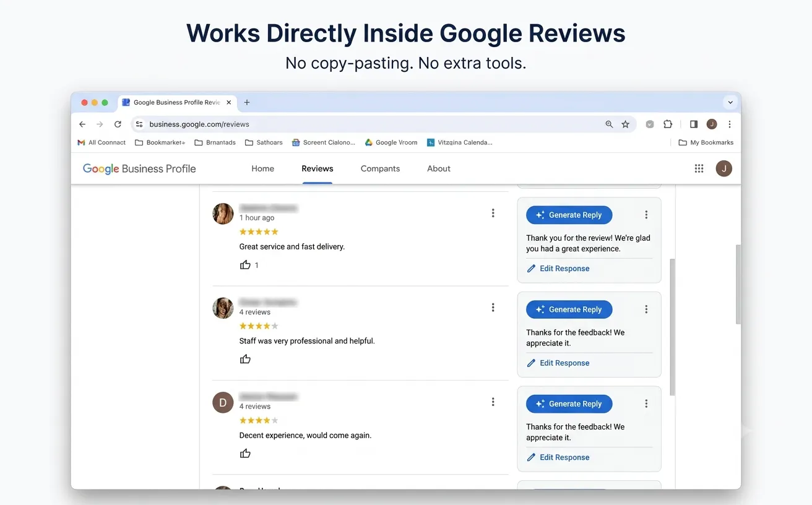Switch to the Compants tab
This screenshot has width=812, height=505.
tap(380, 168)
